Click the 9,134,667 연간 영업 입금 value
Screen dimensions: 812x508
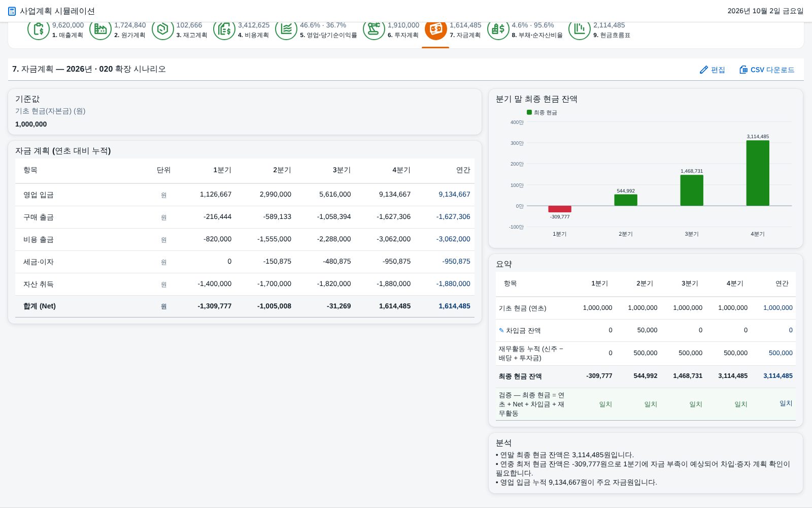click(454, 194)
